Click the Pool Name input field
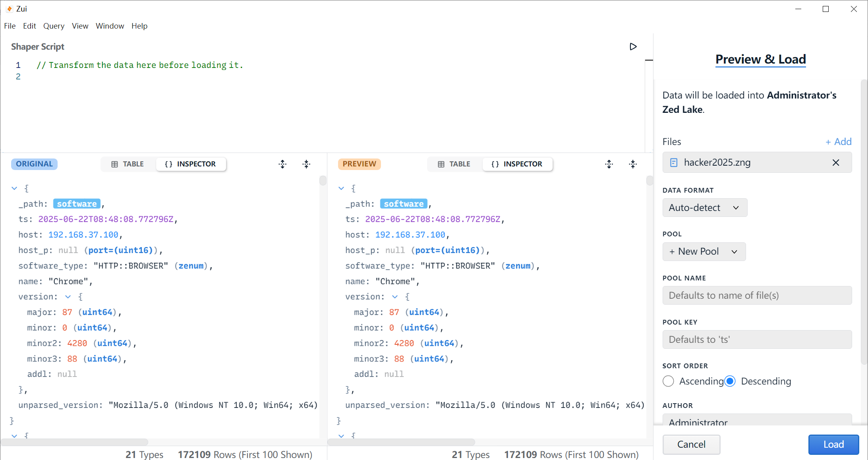The width and height of the screenshot is (868, 460). 757,296
